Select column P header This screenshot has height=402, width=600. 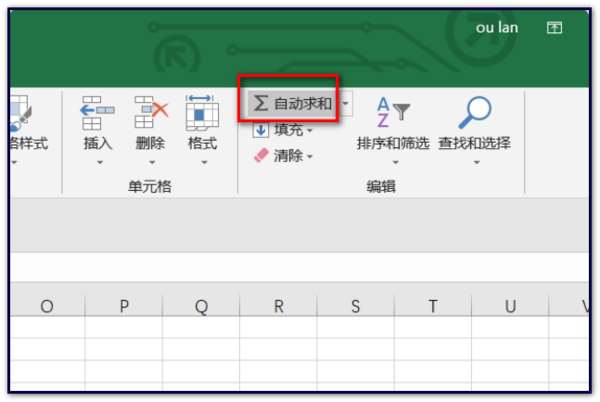coord(124,306)
